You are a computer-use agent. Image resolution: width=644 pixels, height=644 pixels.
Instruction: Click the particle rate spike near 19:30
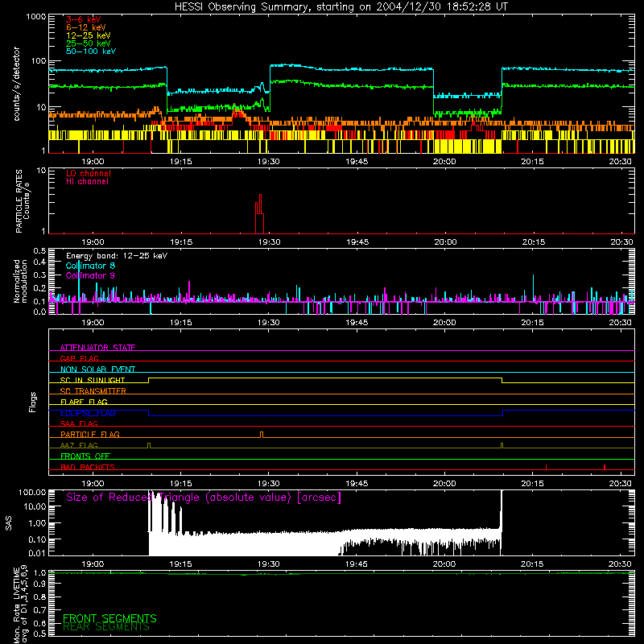[x=259, y=213]
